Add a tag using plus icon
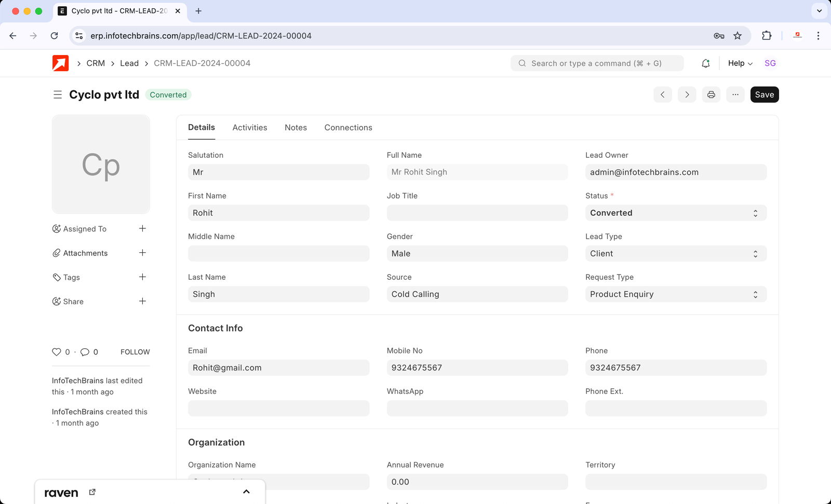831x504 pixels. (x=142, y=277)
